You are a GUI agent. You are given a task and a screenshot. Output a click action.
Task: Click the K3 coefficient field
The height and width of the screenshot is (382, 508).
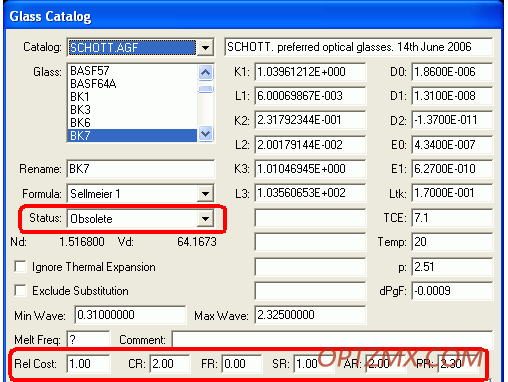pyautogui.click(x=310, y=169)
